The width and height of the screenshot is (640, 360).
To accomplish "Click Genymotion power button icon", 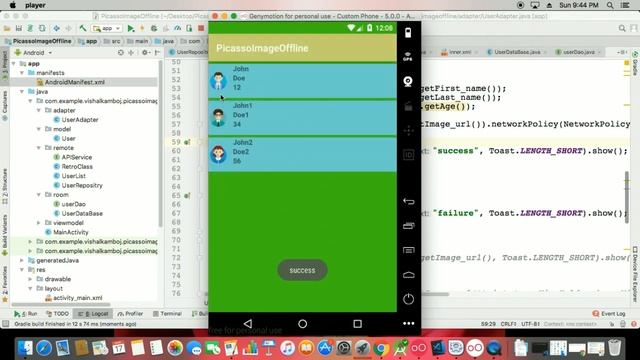I will click(408, 299).
